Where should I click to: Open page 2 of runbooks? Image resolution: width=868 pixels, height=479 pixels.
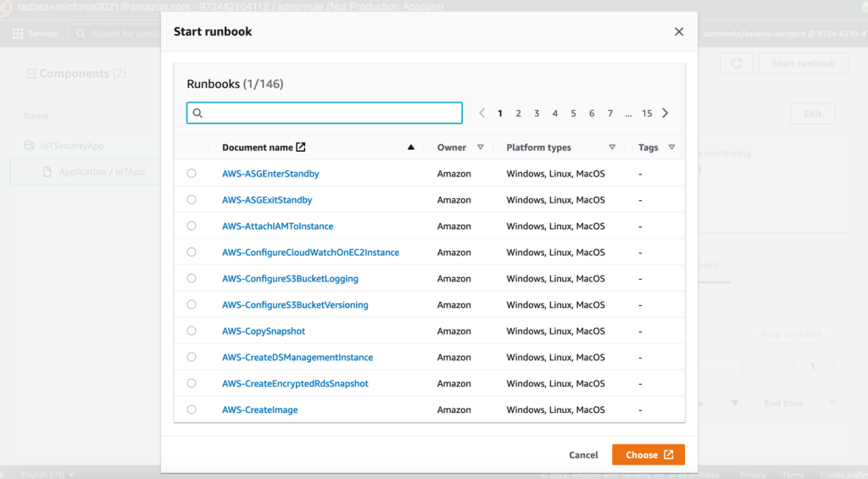518,114
